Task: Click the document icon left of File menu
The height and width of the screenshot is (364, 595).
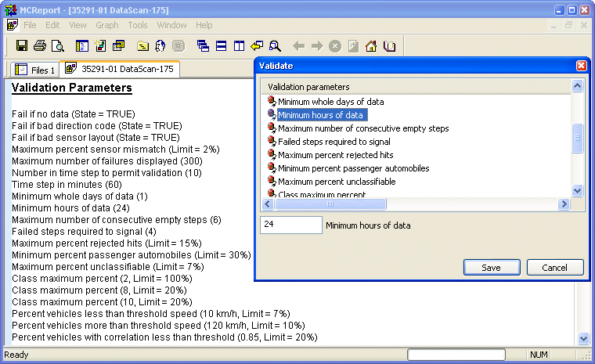Action: click(13, 25)
